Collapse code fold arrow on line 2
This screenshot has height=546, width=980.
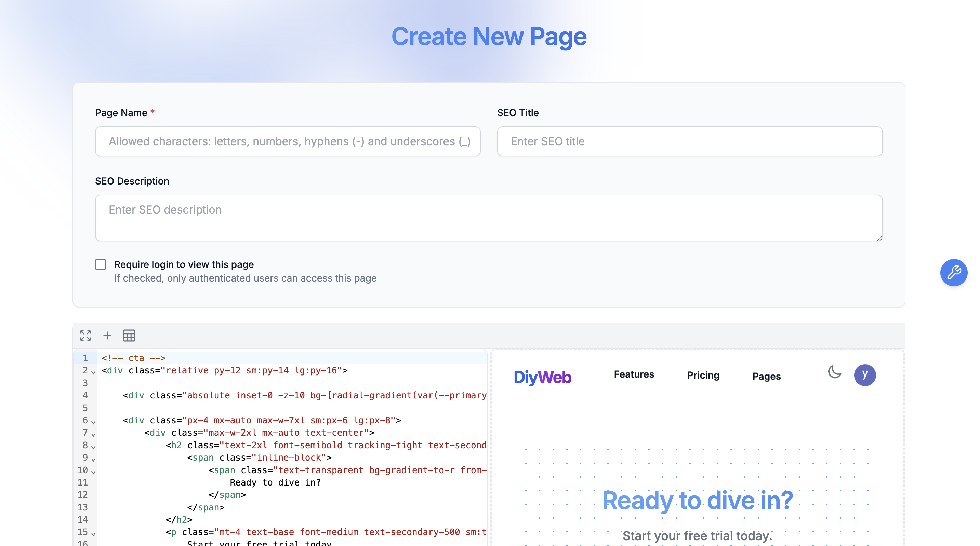pyautogui.click(x=93, y=373)
